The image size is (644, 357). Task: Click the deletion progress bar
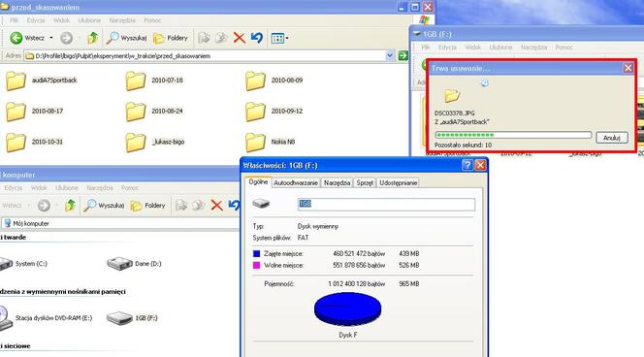click(513, 135)
